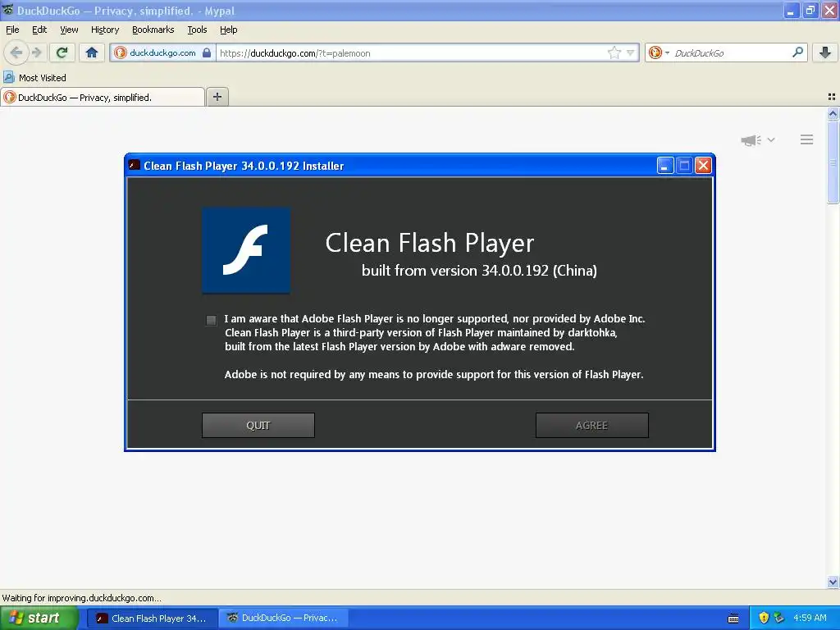Restore down the Mypal browser window
The height and width of the screenshot is (630, 840).
(x=810, y=10)
